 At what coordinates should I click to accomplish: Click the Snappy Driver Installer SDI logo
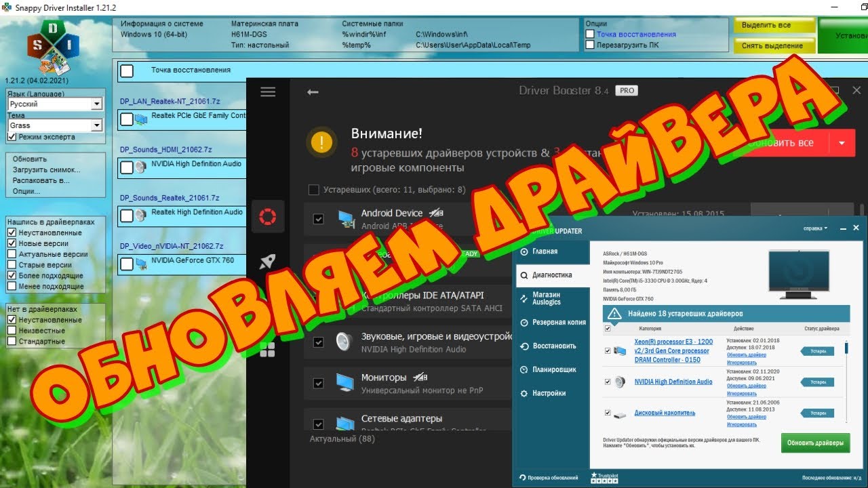[x=53, y=46]
